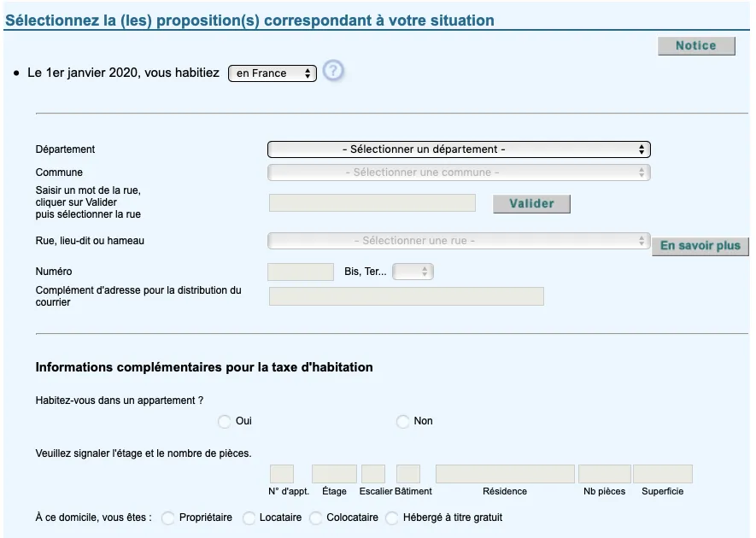This screenshot has width=756, height=538.
Task: Click the Notice button
Action: click(696, 46)
